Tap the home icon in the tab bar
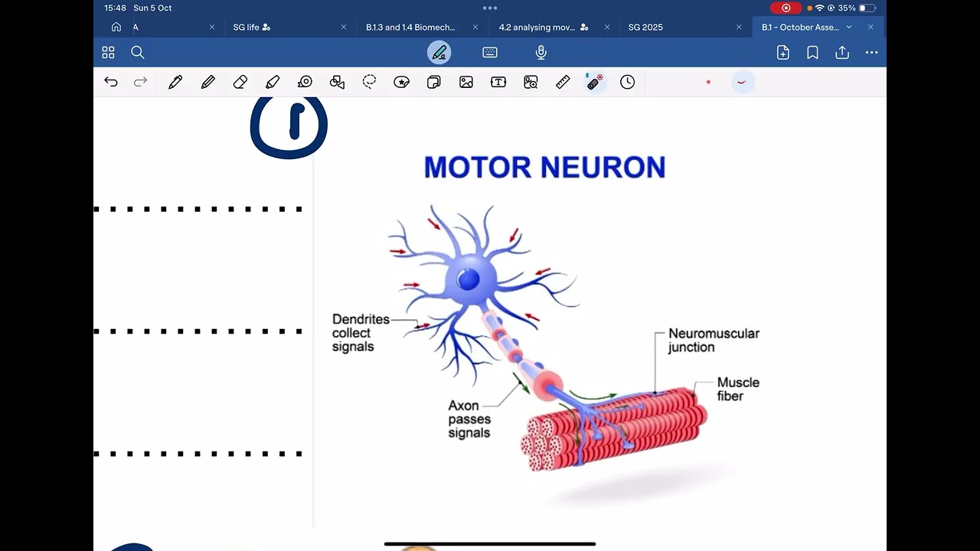 pyautogui.click(x=116, y=27)
